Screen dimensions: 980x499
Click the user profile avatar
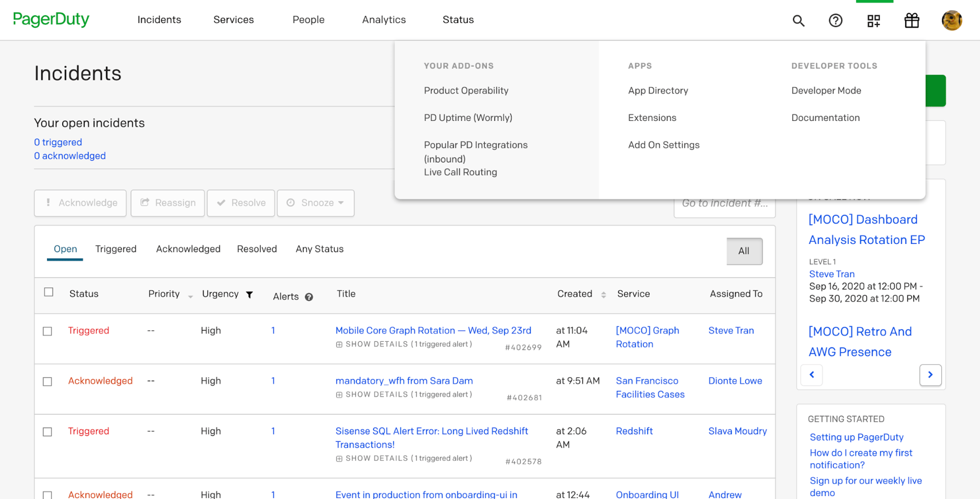[x=951, y=20]
